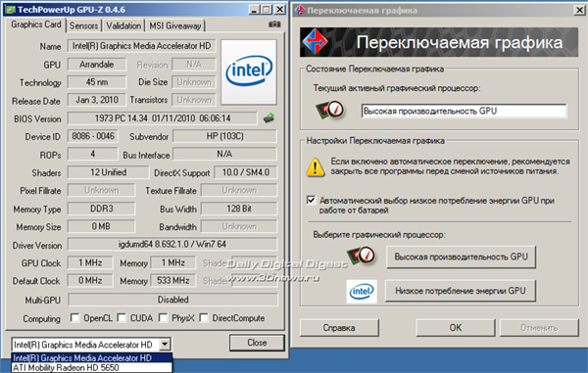Choose Низкое потребление энергии GPU button
The height and width of the screenshot is (373, 588).
tap(461, 291)
